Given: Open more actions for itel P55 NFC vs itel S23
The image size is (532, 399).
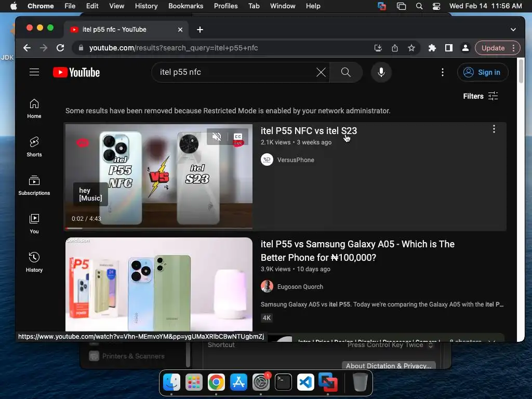Looking at the screenshot, I should coord(494,129).
